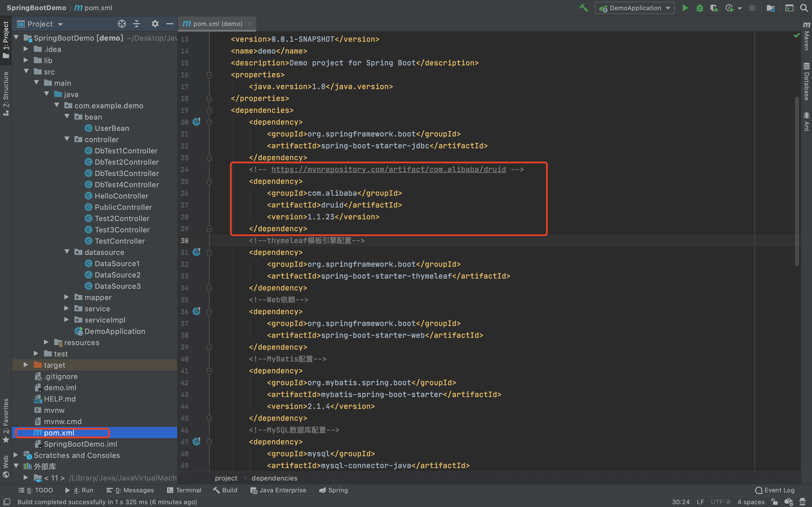Select DbTest3Controller in the project tree

click(126, 173)
